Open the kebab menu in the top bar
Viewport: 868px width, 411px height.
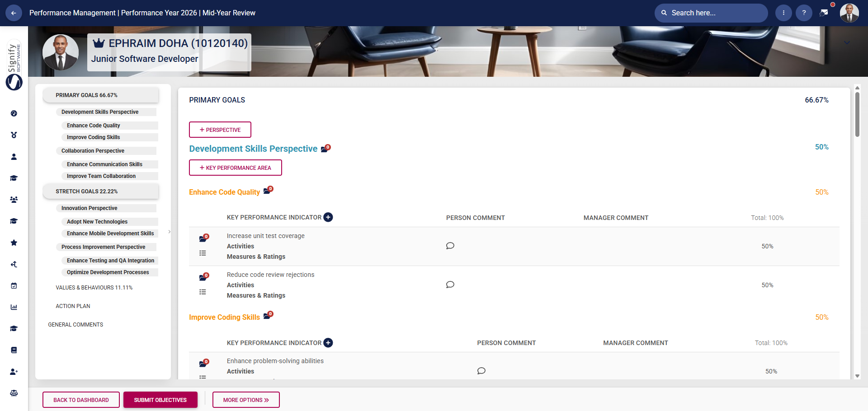coord(783,13)
